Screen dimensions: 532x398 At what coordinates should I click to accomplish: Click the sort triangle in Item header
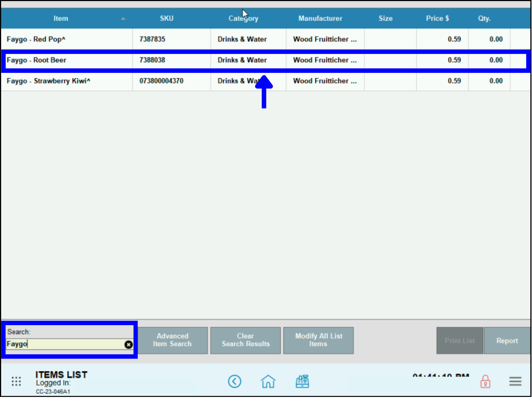(123, 18)
